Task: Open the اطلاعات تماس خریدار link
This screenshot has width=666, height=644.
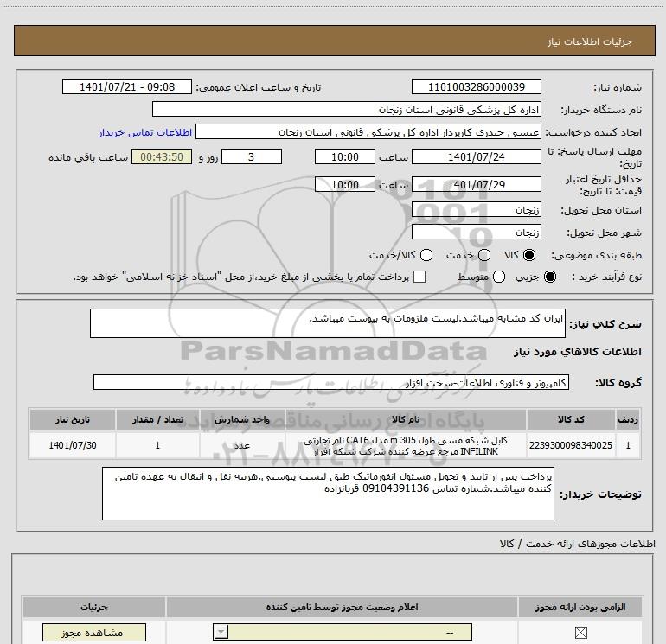Action: (145, 132)
